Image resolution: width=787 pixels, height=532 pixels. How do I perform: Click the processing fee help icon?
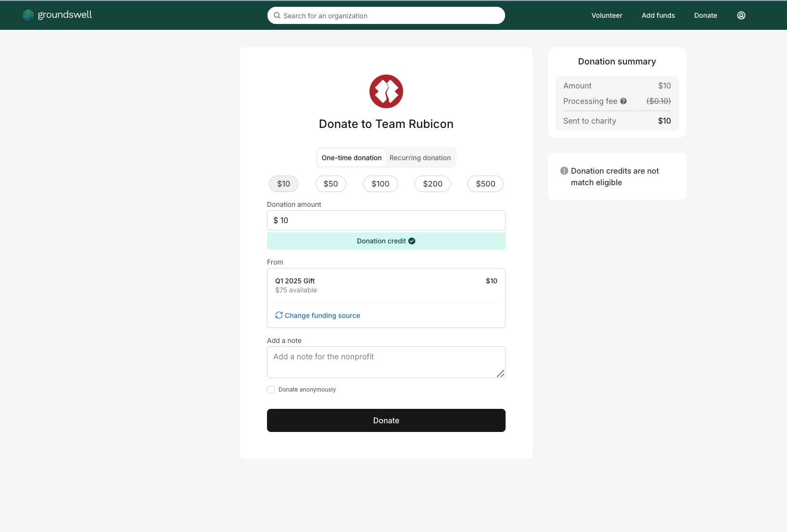tap(623, 101)
